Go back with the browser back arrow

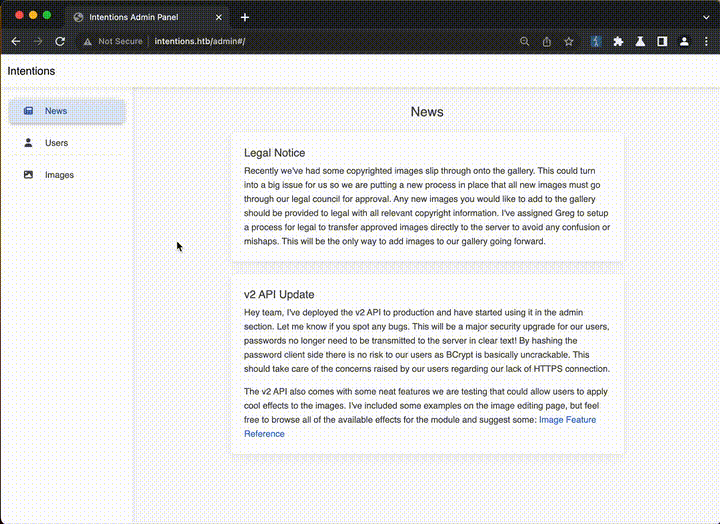pyautogui.click(x=15, y=41)
